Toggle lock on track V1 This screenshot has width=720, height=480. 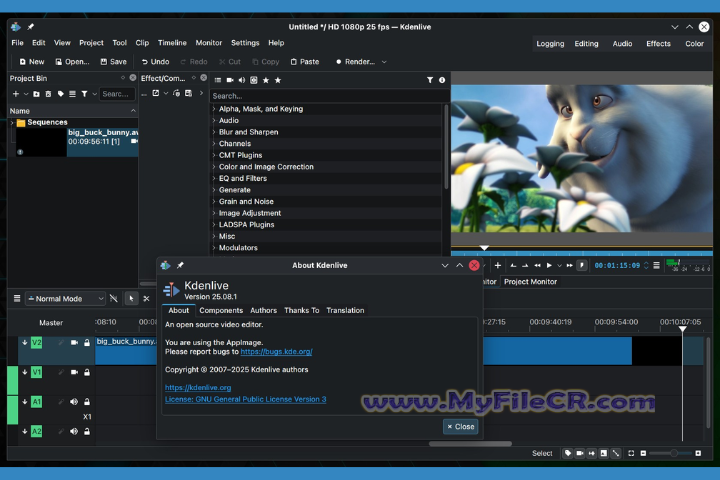pos(87,373)
